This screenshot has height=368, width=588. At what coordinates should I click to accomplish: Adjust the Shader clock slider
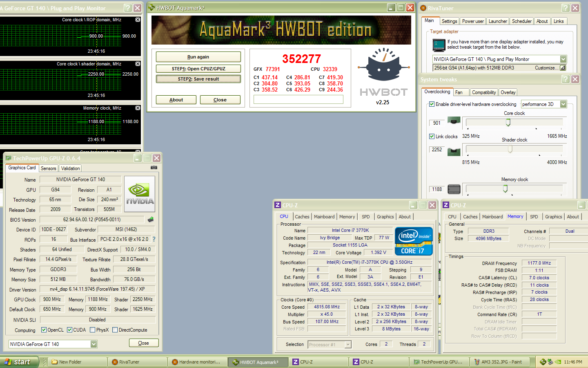(510, 149)
